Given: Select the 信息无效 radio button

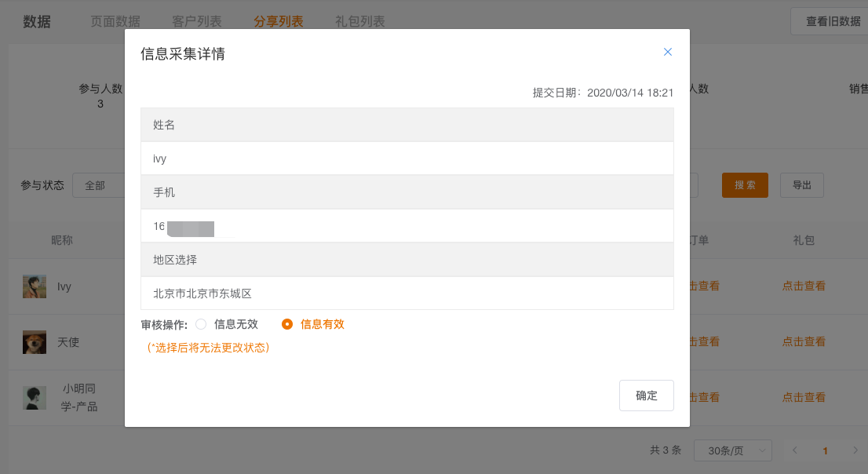Looking at the screenshot, I should click(201, 324).
